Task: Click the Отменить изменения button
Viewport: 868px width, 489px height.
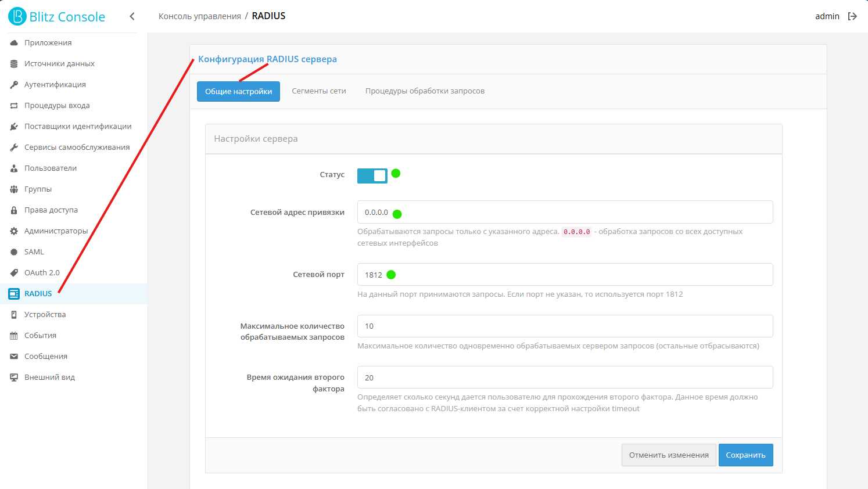Action: 669,455
